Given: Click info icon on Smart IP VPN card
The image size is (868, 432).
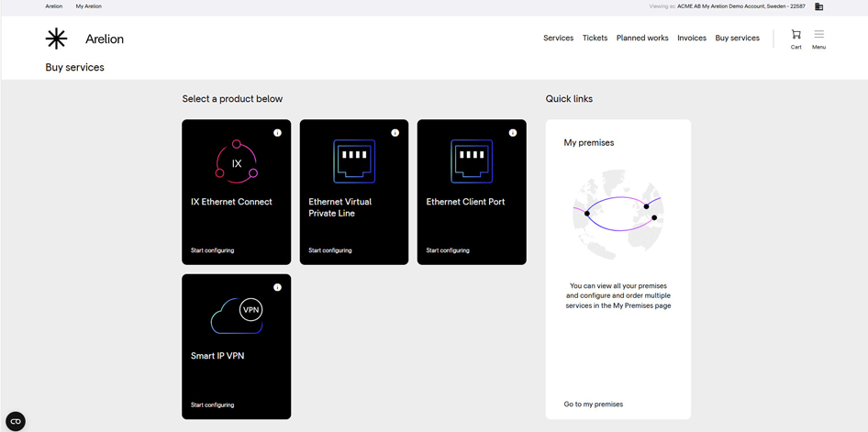Looking at the screenshot, I should 277,287.
